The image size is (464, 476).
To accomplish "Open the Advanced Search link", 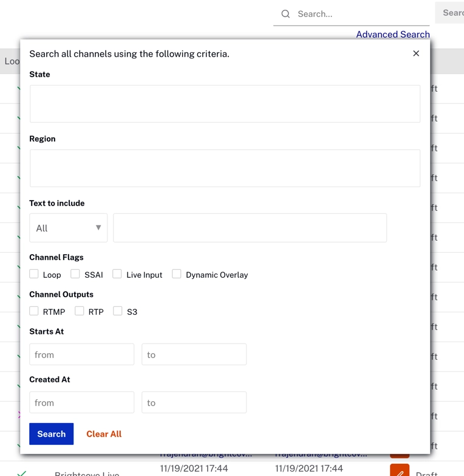I will click(392, 34).
